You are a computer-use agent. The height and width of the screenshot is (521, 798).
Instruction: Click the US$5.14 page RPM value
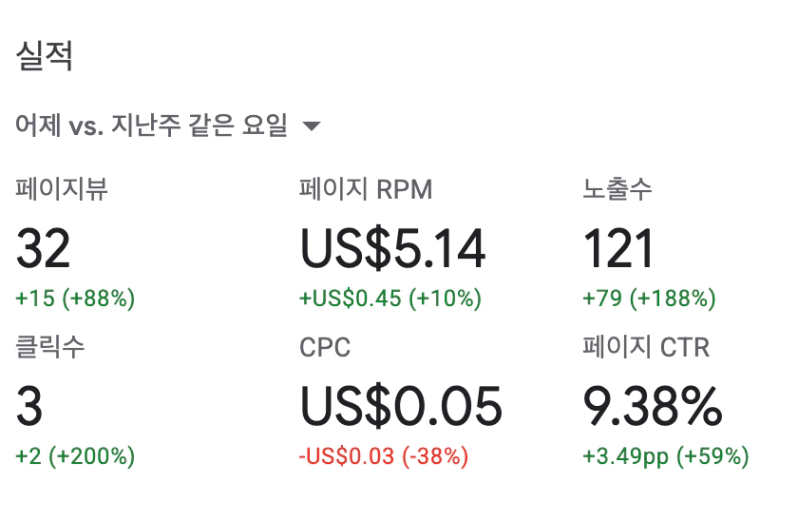pos(393,249)
